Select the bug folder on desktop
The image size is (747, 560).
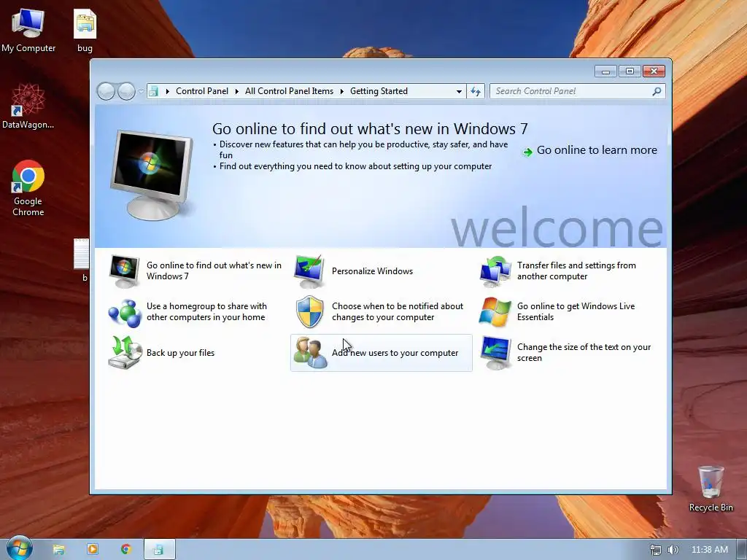(x=85, y=30)
